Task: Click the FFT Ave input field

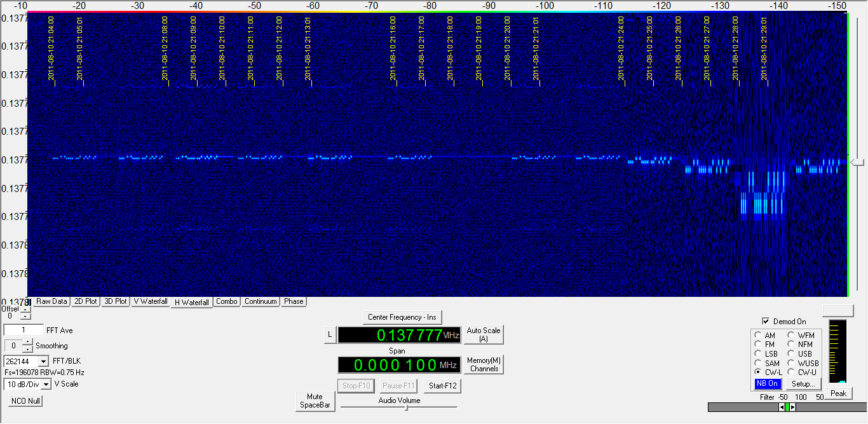Action: 23,330
